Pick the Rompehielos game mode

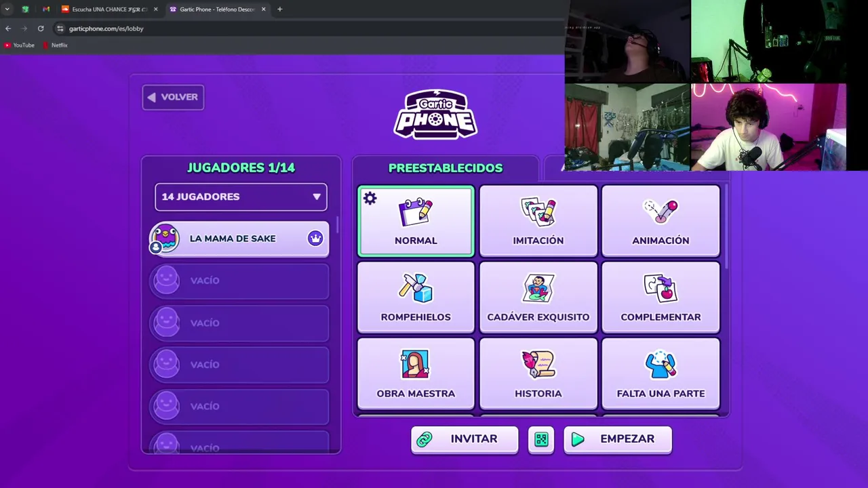(x=416, y=298)
